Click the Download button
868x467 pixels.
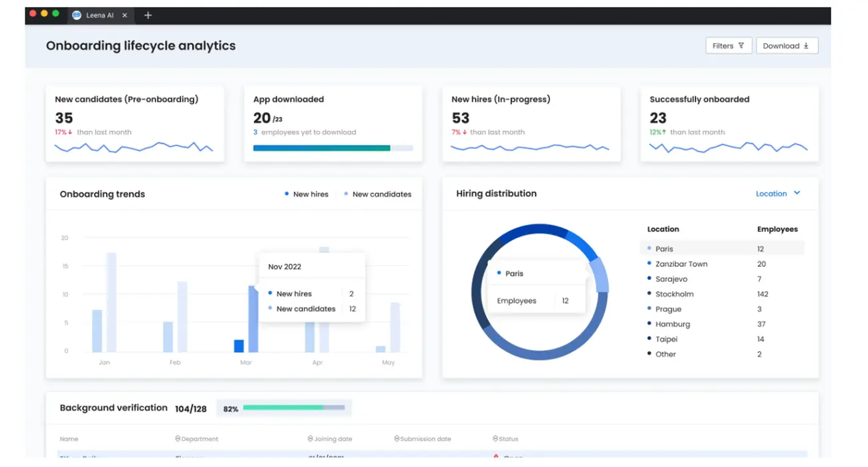point(787,45)
